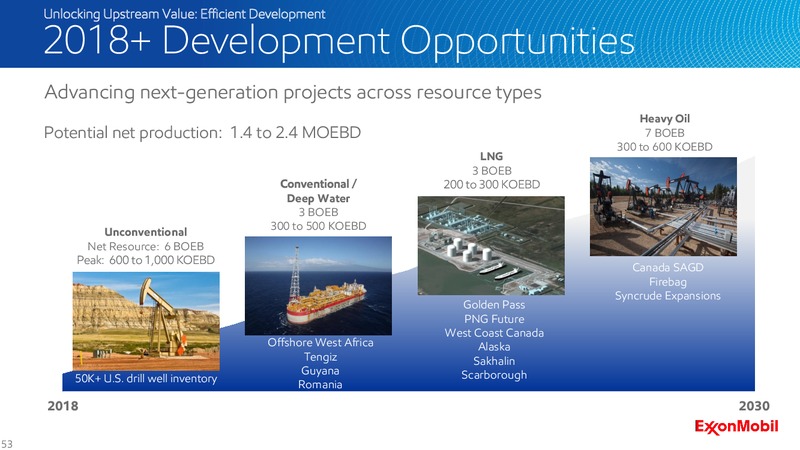800x450 pixels.
Task: Click the '2018' timeline label
Action: (x=63, y=406)
